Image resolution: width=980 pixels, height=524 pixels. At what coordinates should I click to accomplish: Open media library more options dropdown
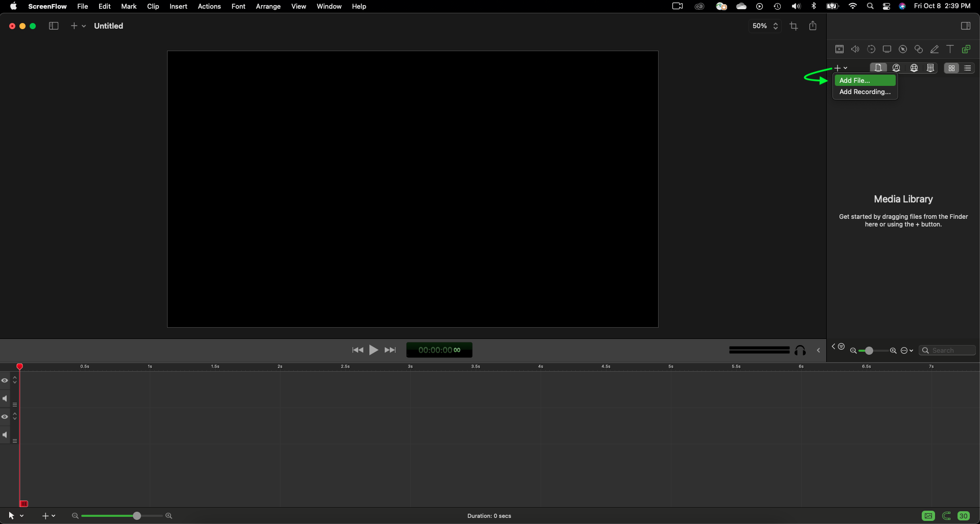907,351
